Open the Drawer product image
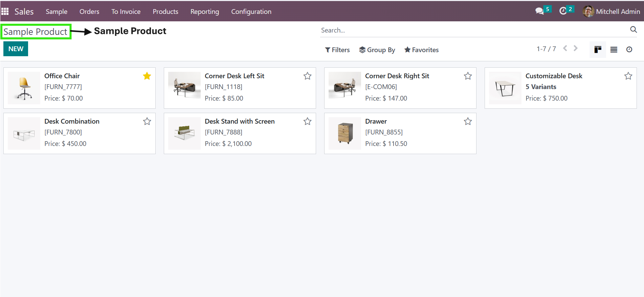644x297 pixels. [345, 133]
